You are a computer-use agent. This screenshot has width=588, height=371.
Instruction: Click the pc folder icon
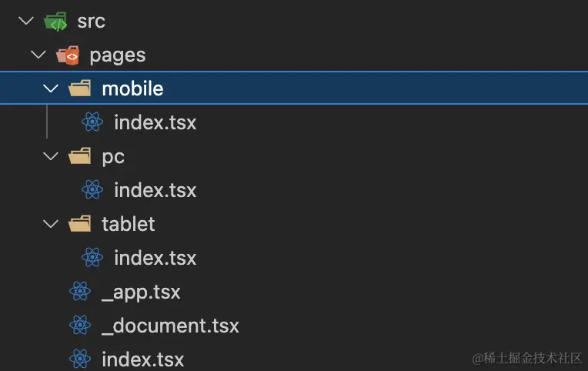point(80,157)
